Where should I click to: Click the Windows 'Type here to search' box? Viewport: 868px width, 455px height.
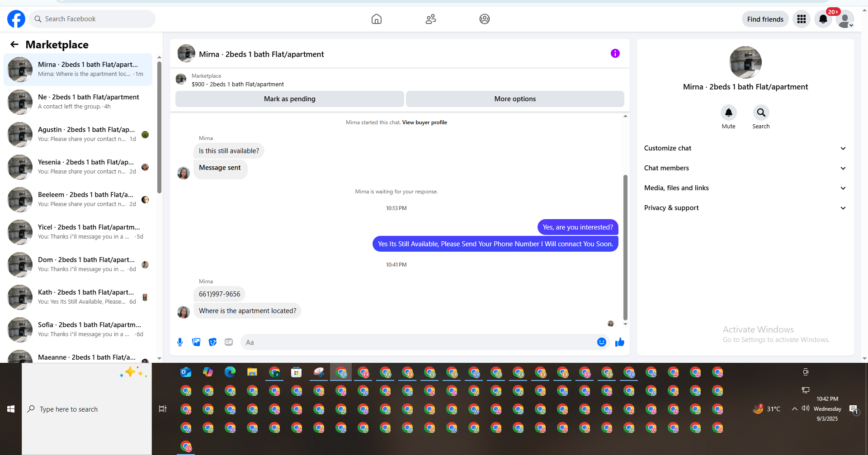pos(87,409)
